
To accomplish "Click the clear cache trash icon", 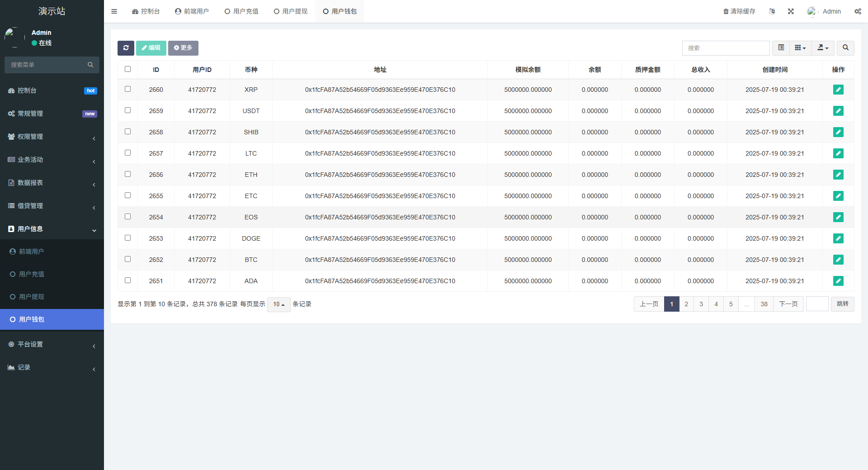I will (x=739, y=11).
